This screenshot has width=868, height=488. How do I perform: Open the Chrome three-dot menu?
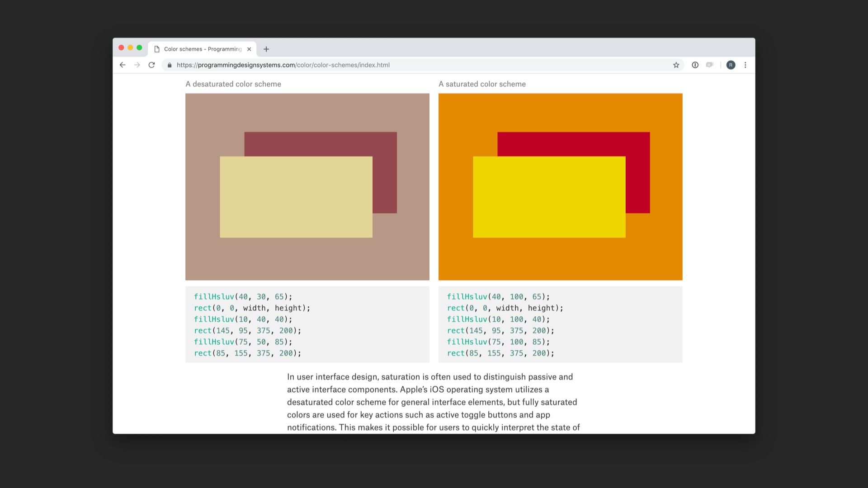[745, 65]
